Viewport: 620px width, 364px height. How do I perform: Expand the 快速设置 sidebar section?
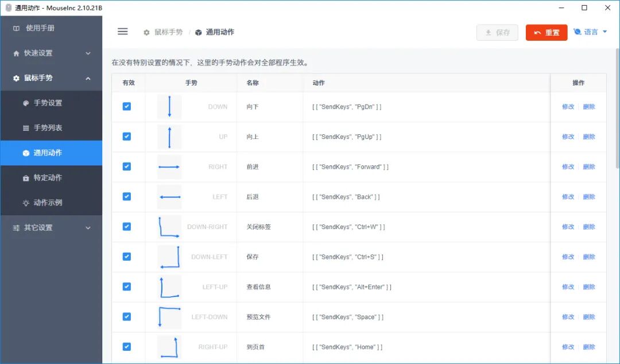click(52, 53)
